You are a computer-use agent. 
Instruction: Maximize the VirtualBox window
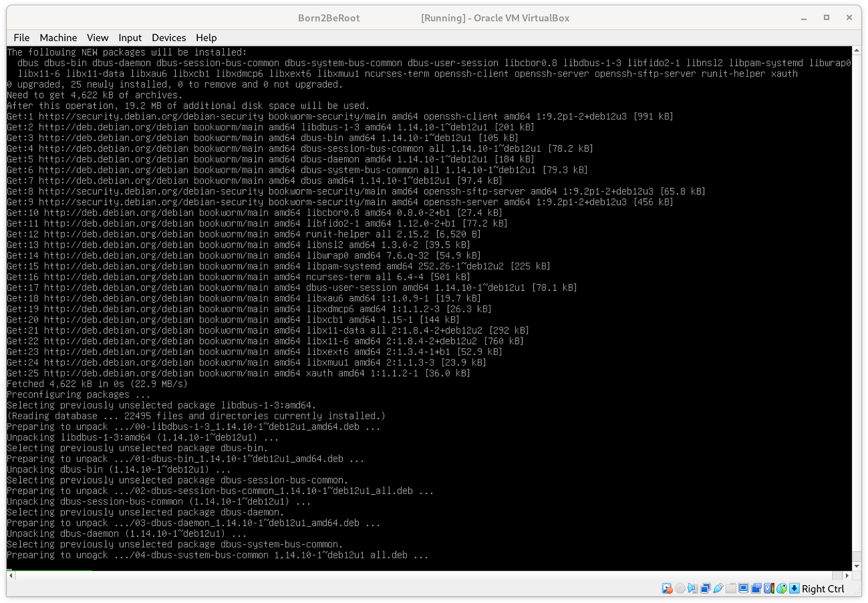click(x=826, y=18)
